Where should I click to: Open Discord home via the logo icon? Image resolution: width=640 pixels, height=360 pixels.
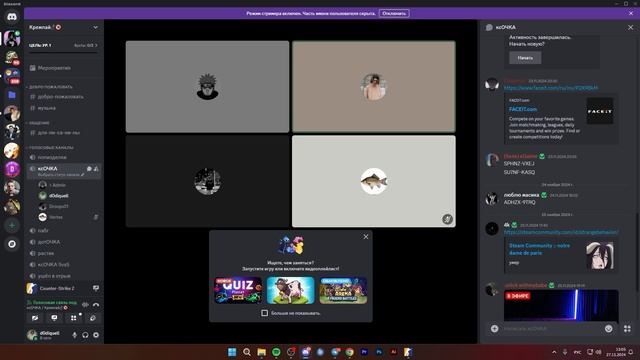click(x=12, y=17)
